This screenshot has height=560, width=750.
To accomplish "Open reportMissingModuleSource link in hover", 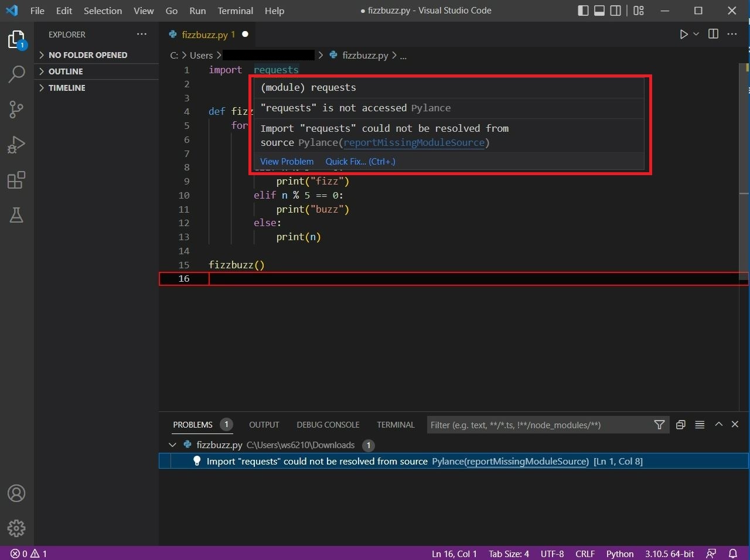I will 414,142.
